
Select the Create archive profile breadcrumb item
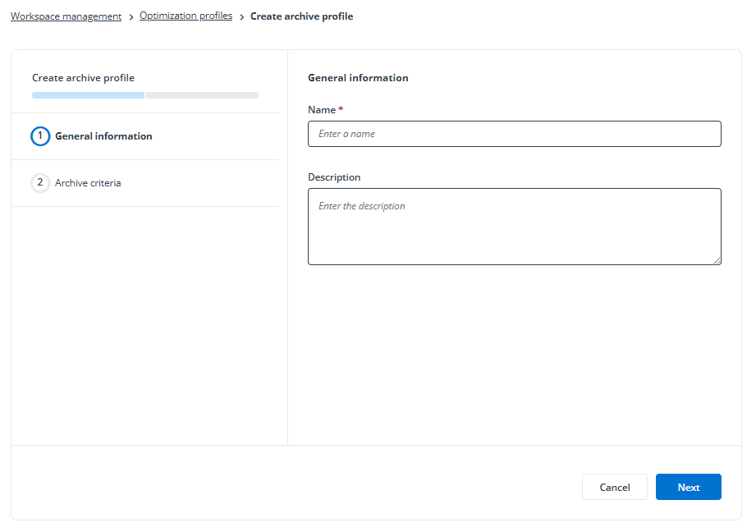(x=301, y=16)
